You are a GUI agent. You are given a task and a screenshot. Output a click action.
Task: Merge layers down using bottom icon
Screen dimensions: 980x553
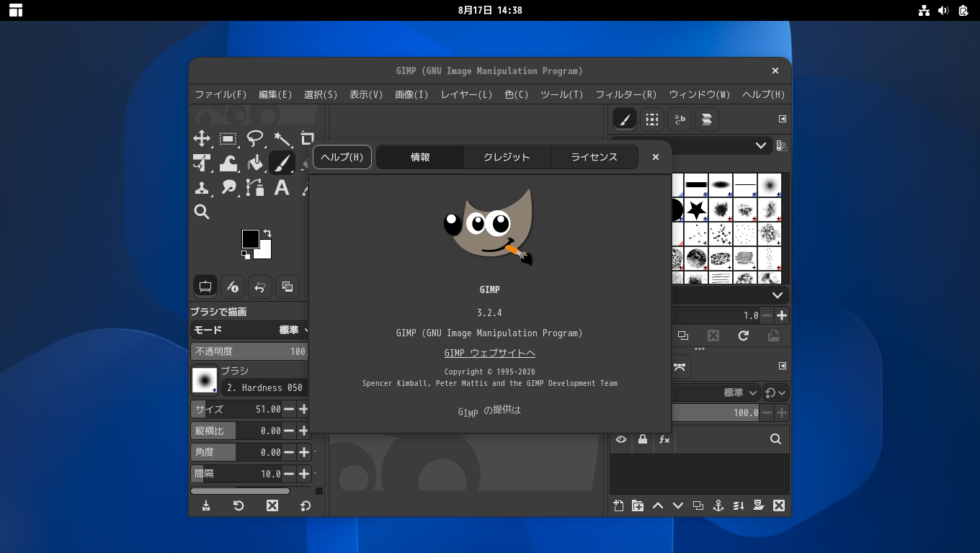[x=739, y=505]
